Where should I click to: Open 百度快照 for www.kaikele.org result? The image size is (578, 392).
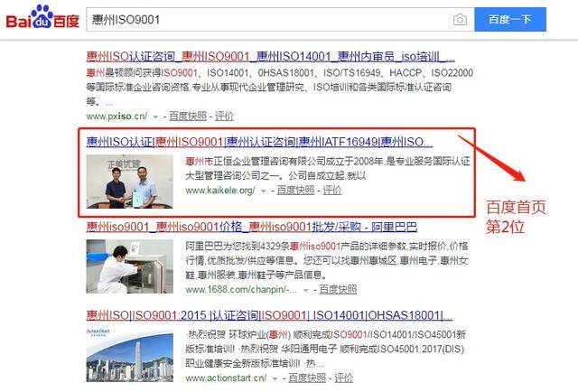click(x=295, y=191)
